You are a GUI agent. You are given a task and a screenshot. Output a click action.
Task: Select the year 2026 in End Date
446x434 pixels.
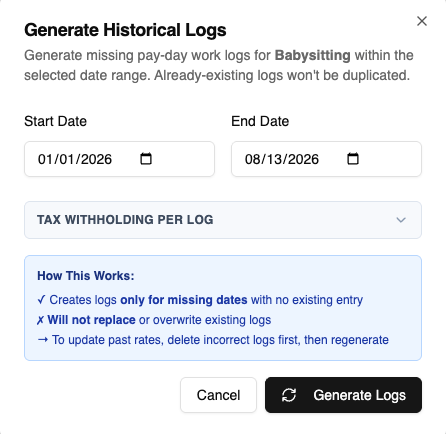(303, 159)
